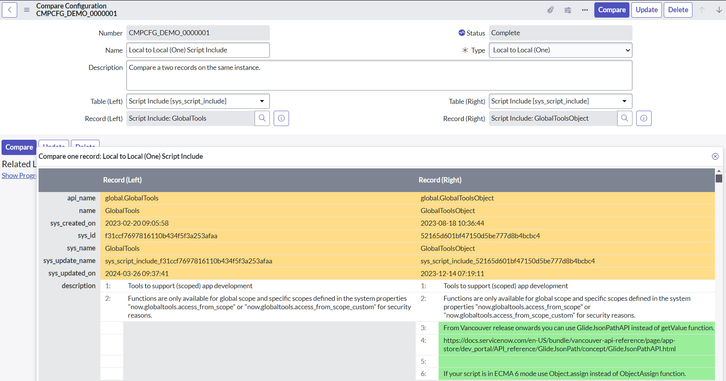Open the Show Progress link

19,175
